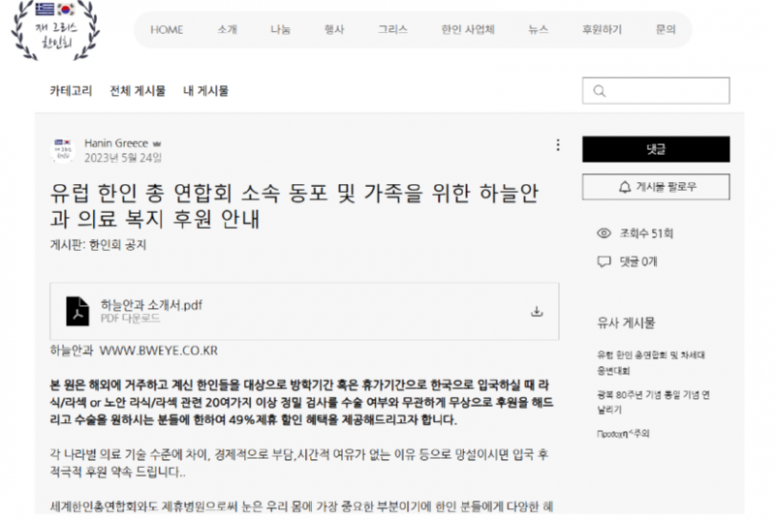Open the 카테고리 tab

71,91
